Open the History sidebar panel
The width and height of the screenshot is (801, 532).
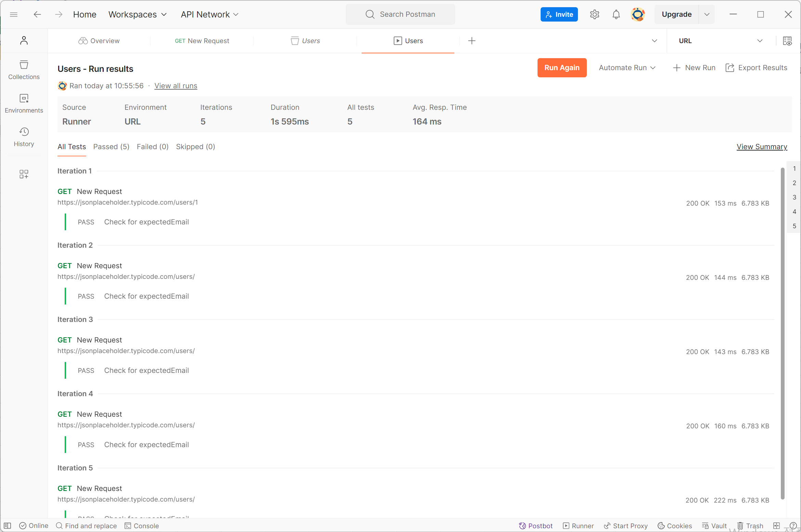click(24, 137)
